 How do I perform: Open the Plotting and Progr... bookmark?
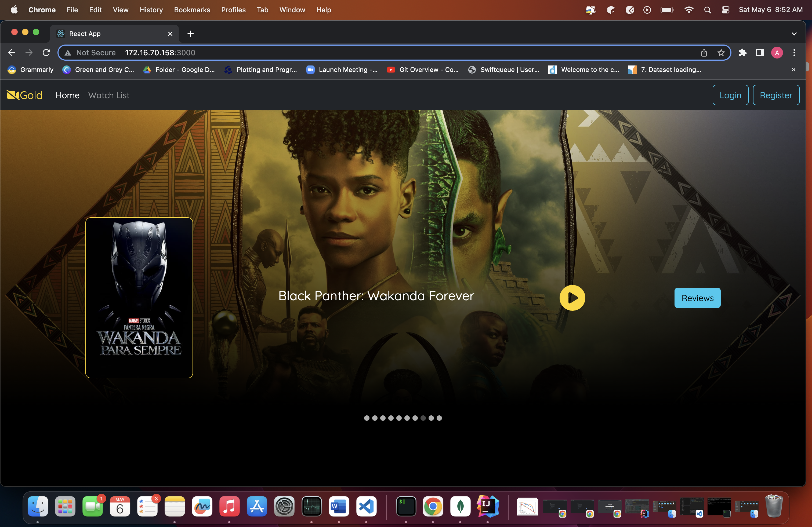pyautogui.click(x=260, y=69)
